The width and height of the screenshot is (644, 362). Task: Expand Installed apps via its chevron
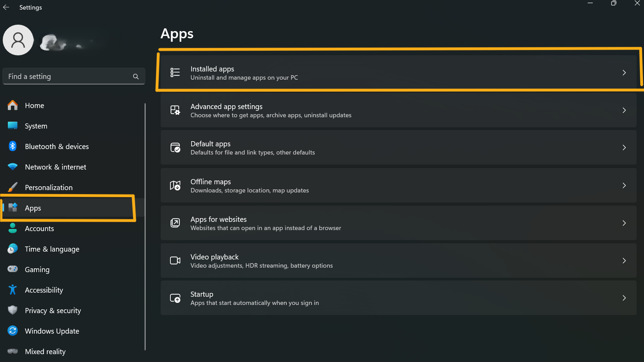(x=624, y=72)
